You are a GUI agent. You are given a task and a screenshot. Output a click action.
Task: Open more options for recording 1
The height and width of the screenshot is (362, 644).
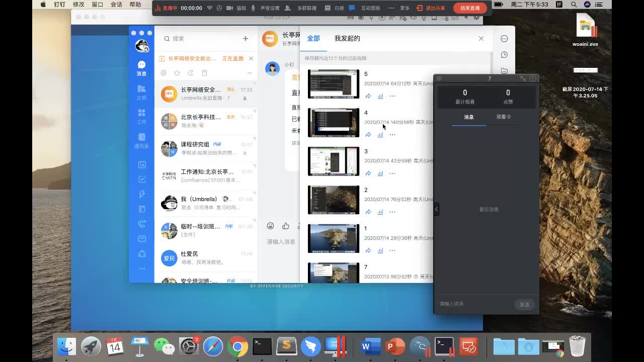(x=392, y=250)
